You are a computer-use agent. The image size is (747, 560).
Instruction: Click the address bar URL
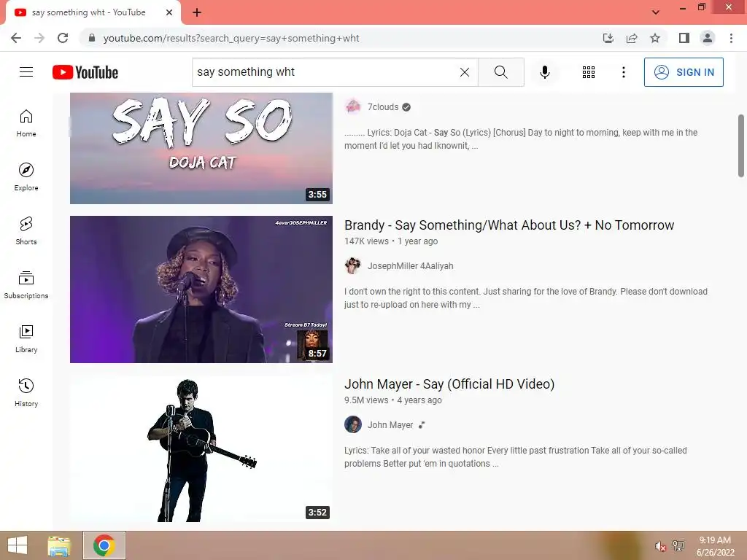pos(231,38)
